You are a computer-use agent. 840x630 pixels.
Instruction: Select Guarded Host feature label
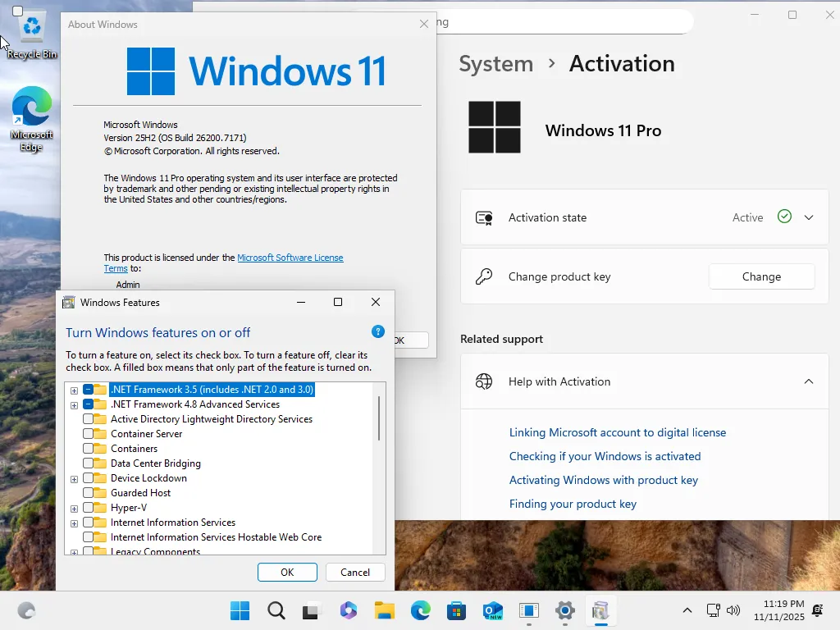(140, 492)
